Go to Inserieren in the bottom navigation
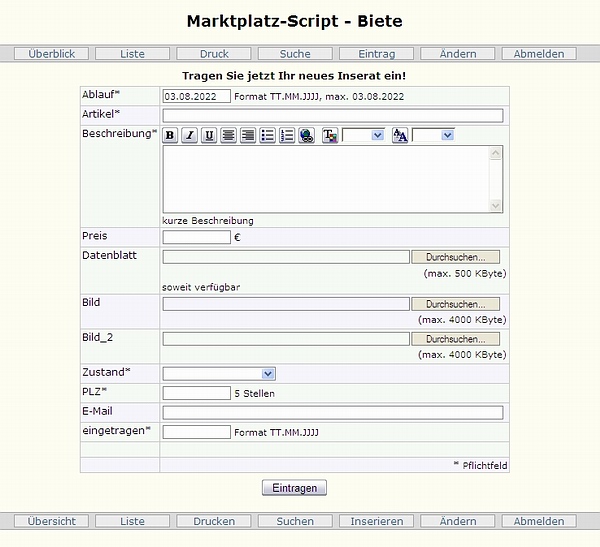 377,521
